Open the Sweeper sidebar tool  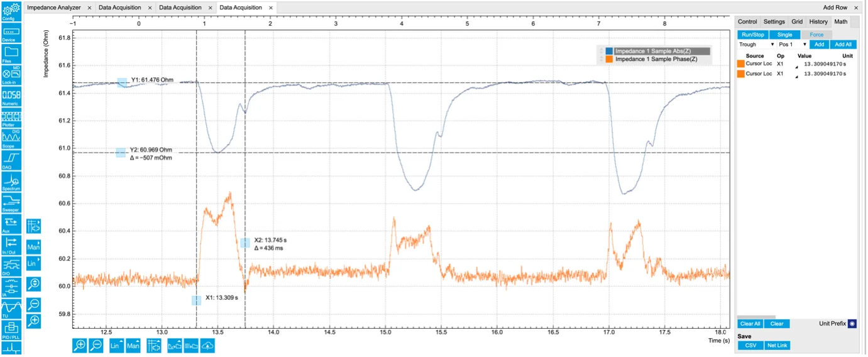point(11,203)
